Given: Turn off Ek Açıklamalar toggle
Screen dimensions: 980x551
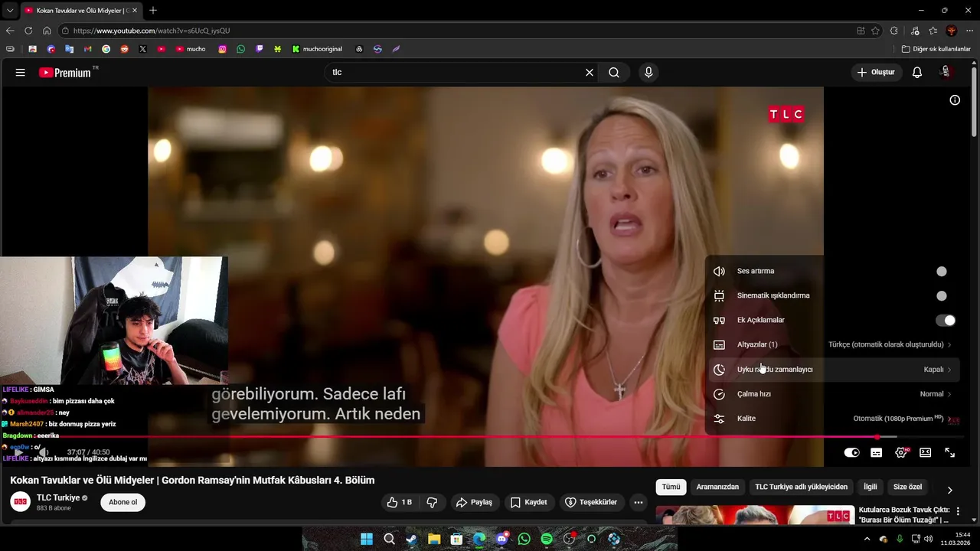Looking at the screenshot, I should [x=945, y=321].
